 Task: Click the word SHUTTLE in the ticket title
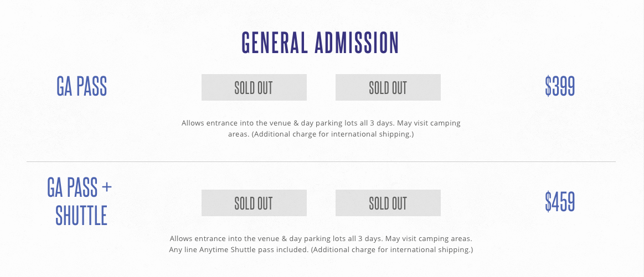click(x=81, y=216)
